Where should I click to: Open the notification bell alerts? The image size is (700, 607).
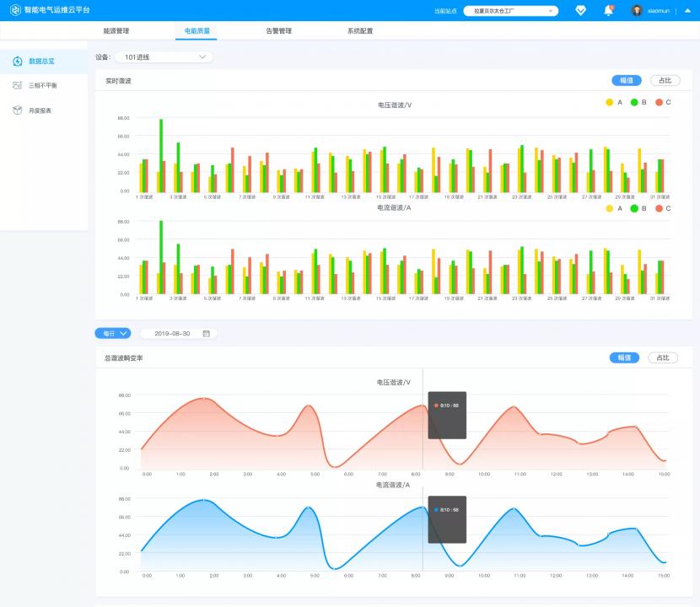(608, 10)
